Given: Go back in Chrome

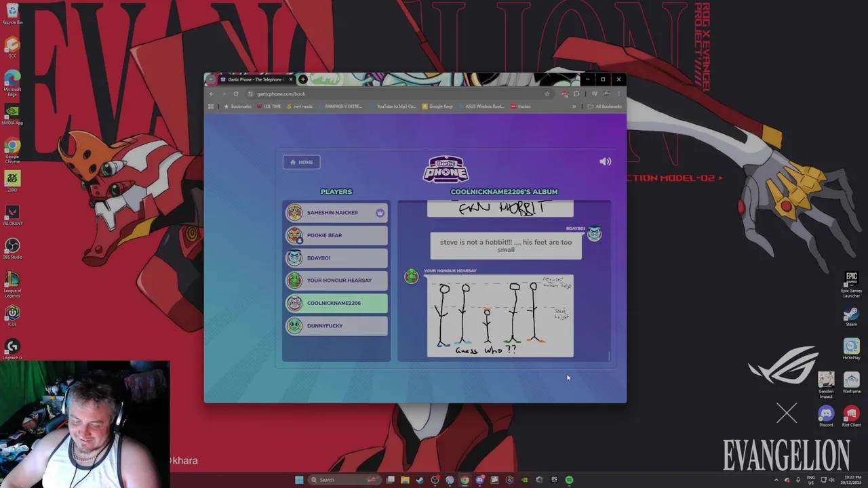Looking at the screenshot, I should 211,94.
